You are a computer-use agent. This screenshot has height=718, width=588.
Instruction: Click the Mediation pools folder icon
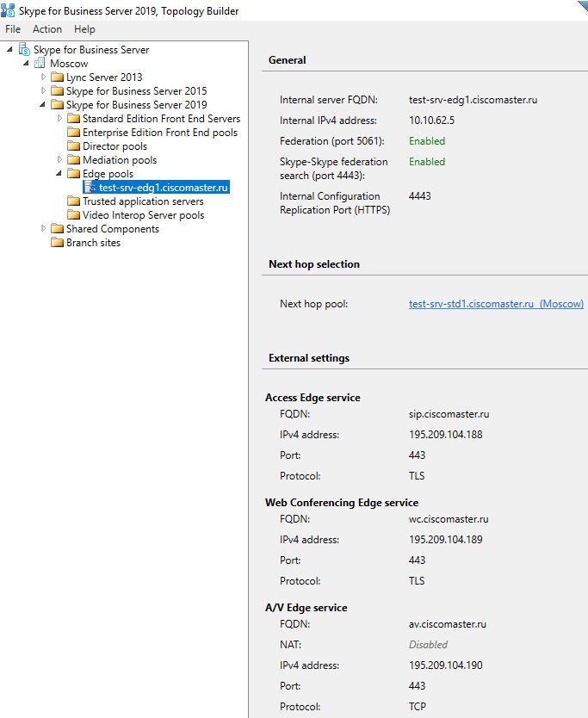click(x=73, y=160)
